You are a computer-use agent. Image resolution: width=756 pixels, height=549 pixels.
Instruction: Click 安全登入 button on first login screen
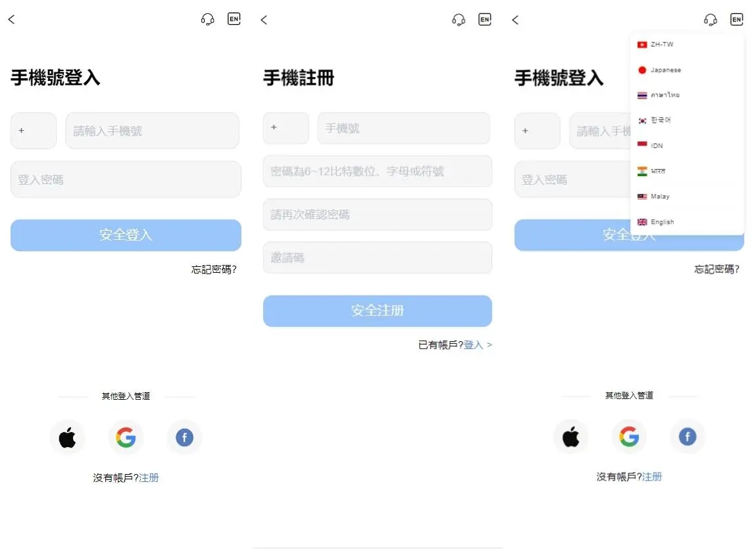coord(126,235)
